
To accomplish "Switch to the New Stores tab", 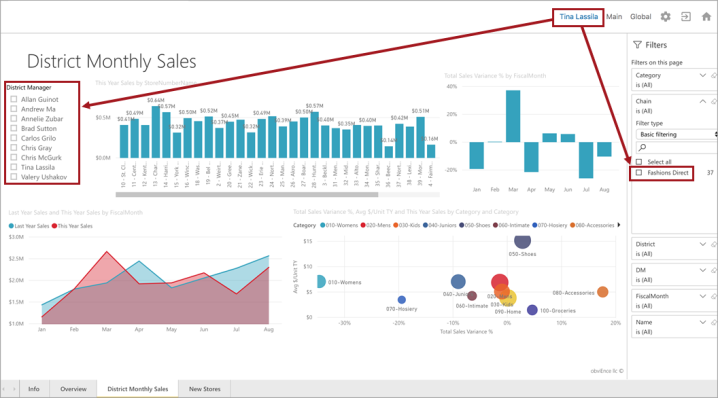I will (205, 389).
